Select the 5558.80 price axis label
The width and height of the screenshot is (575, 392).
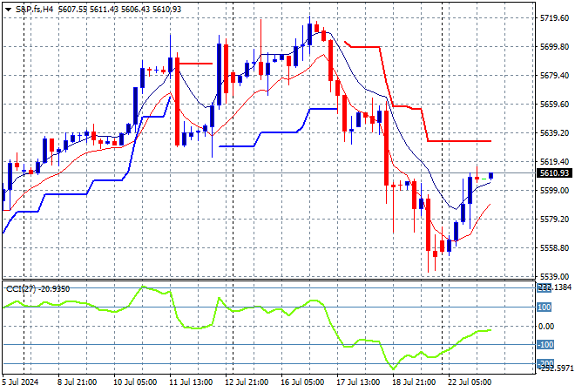(554, 248)
